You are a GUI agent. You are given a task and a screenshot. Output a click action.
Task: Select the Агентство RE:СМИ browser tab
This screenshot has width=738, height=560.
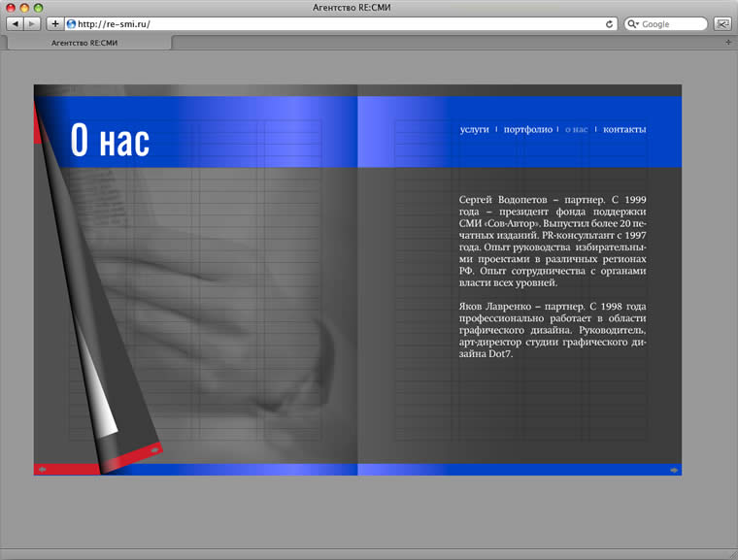pos(87,43)
